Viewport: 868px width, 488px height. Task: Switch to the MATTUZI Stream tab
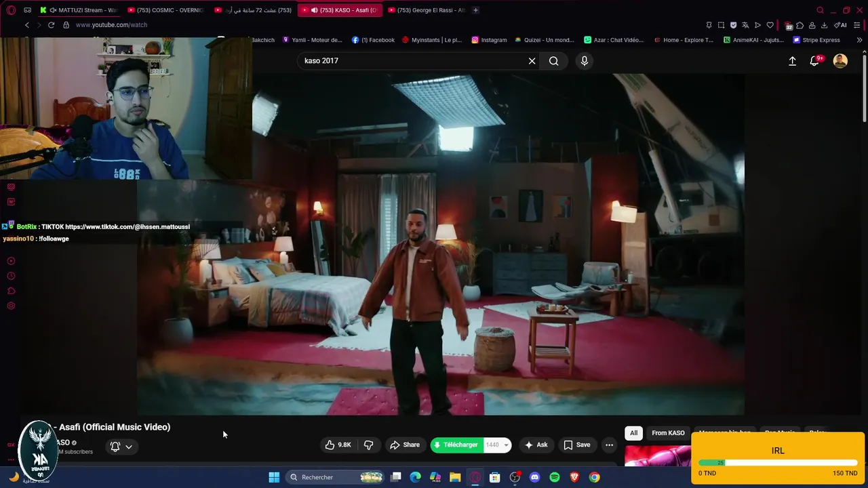pyautogui.click(x=79, y=10)
